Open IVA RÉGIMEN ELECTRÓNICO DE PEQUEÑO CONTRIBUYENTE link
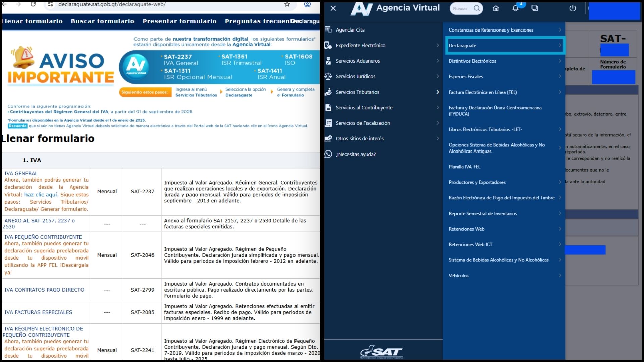644x362 pixels. [43, 331]
